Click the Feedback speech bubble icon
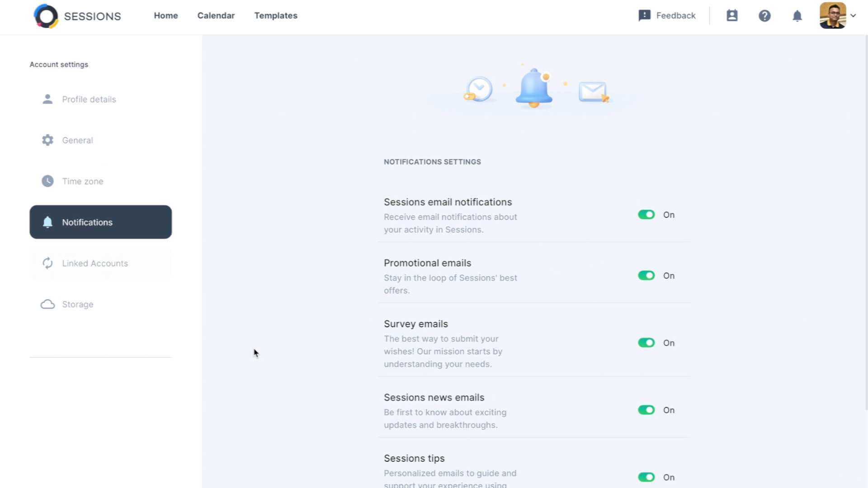 click(x=644, y=16)
